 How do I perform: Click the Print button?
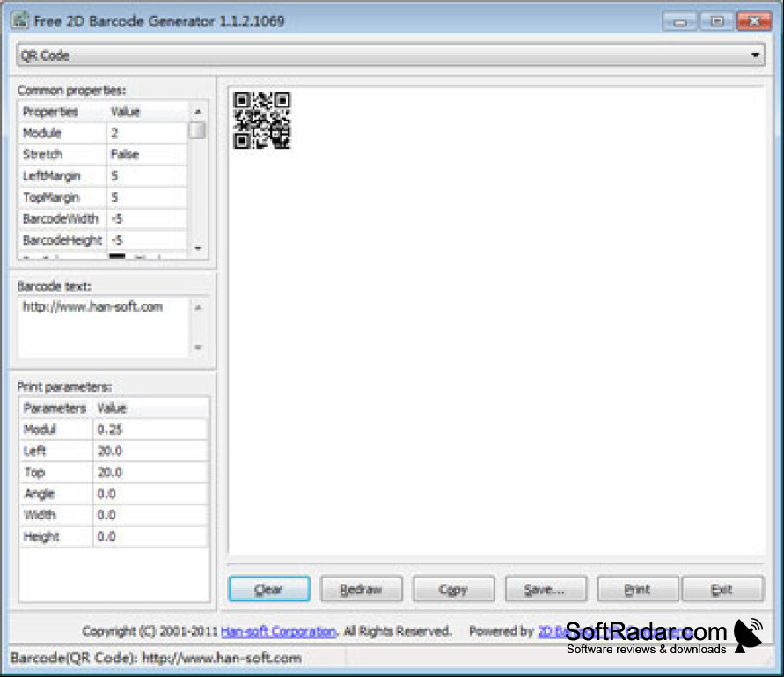(638, 589)
